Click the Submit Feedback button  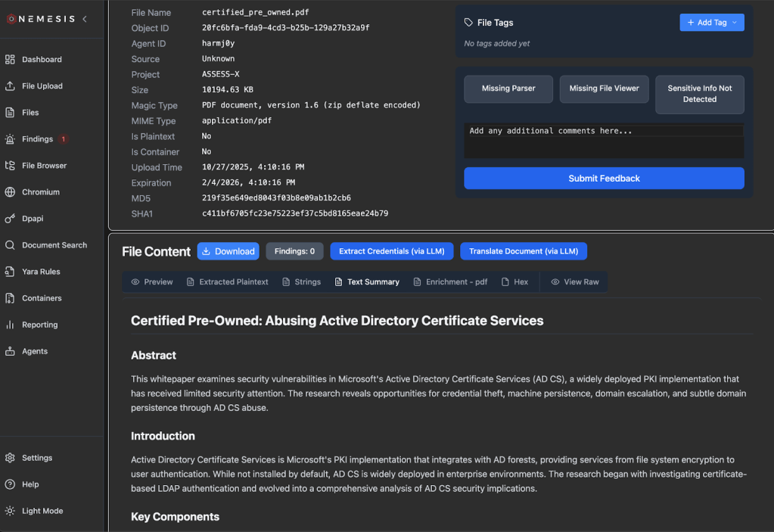coord(604,179)
